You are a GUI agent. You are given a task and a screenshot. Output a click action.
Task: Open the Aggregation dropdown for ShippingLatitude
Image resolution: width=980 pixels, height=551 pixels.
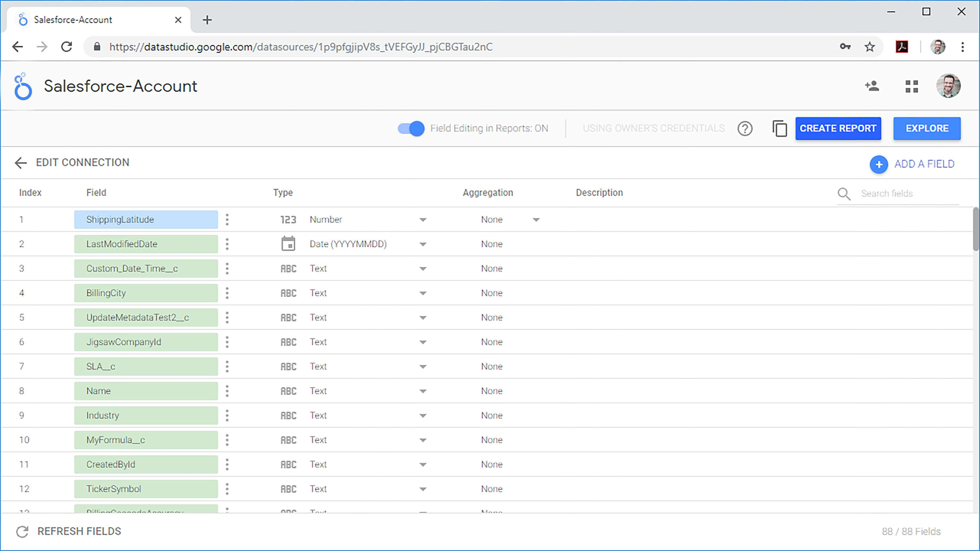pos(536,220)
